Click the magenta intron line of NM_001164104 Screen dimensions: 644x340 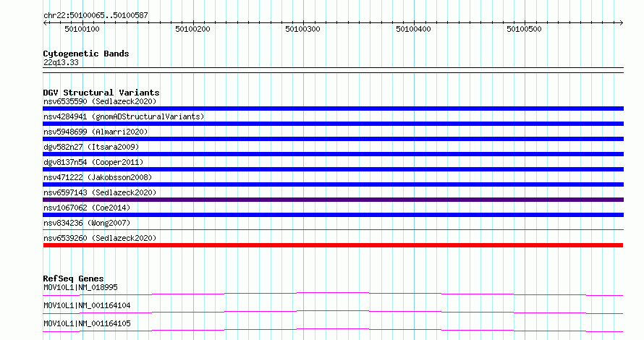pyautogui.click(x=333, y=312)
